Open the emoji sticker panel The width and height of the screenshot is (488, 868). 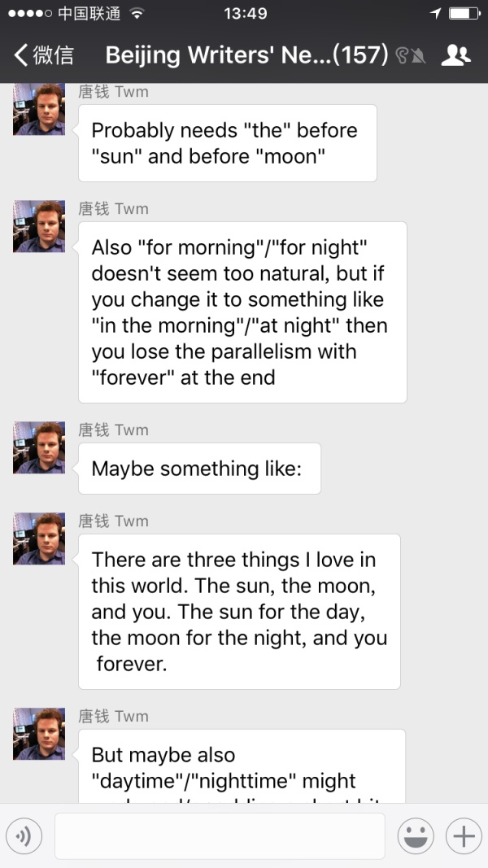pos(415,836)
